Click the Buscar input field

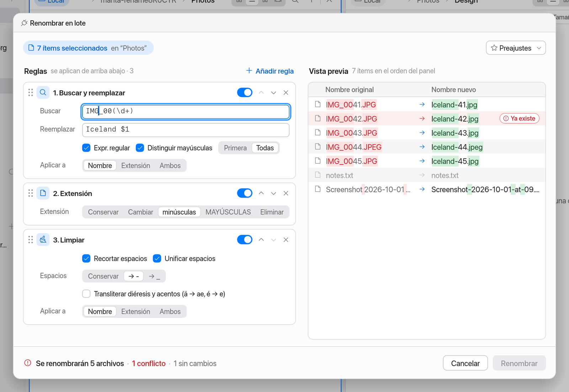point(186,111)
